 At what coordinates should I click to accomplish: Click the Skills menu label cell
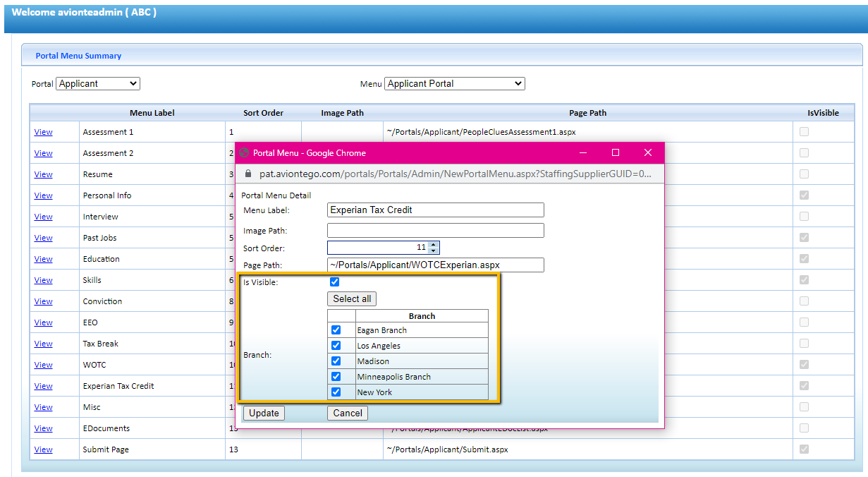[x=152, y=280]
